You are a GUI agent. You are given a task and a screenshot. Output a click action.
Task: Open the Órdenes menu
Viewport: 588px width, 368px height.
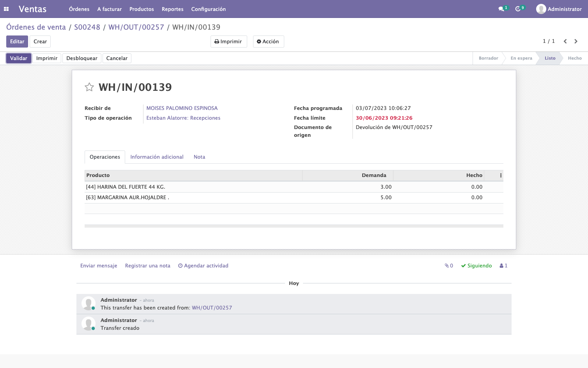coord(79,9)
